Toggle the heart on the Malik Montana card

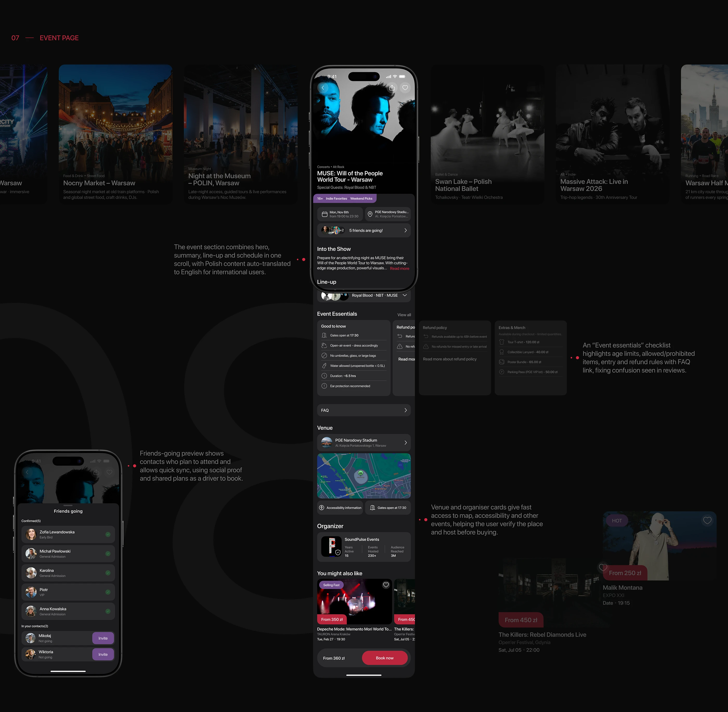click(707, 521)
